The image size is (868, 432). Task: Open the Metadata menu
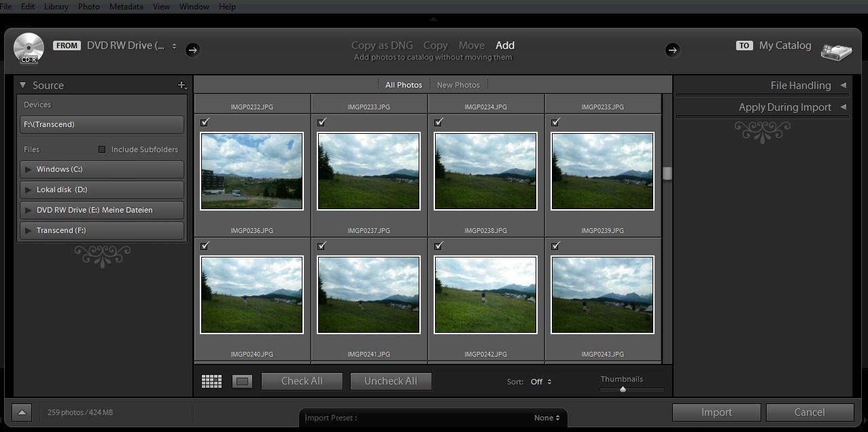point(126,6)
